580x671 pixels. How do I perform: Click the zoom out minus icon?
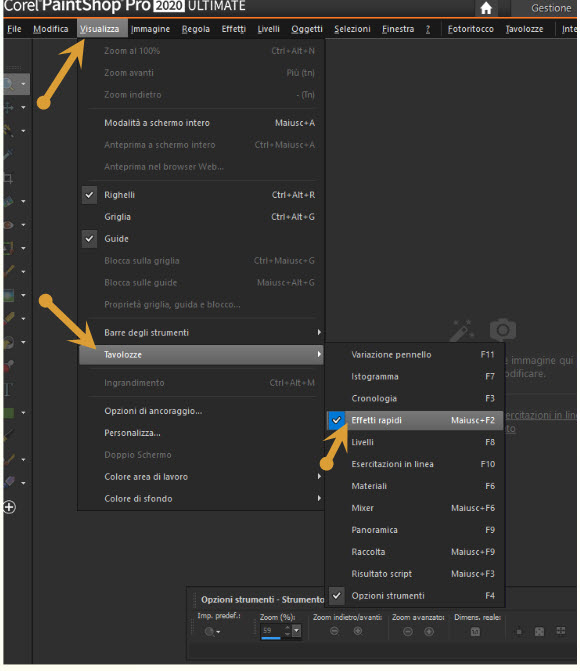[335, 631]
